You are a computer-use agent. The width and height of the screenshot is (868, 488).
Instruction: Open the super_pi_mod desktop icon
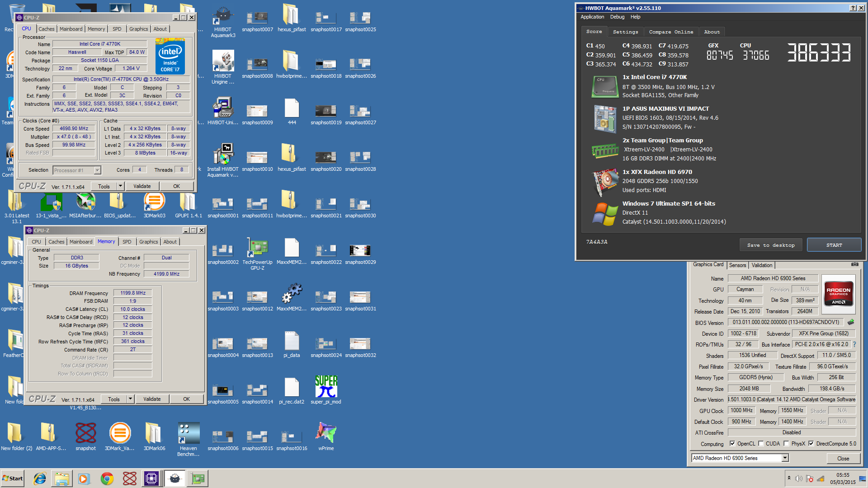[x=326, y=390]
